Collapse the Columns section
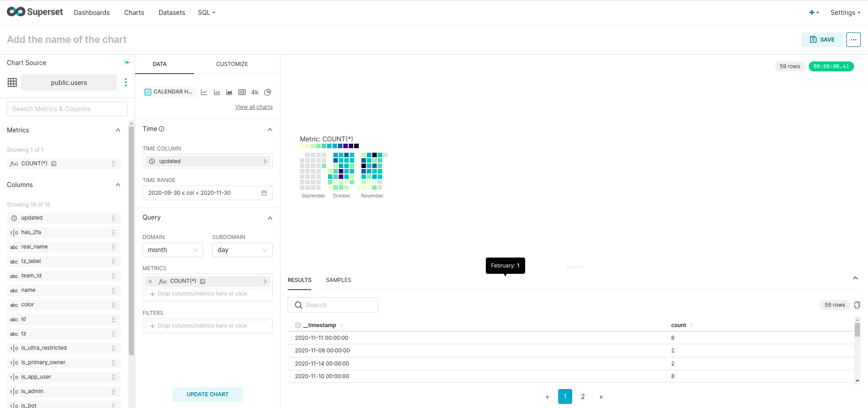868x408 pixels. (118, 185)
